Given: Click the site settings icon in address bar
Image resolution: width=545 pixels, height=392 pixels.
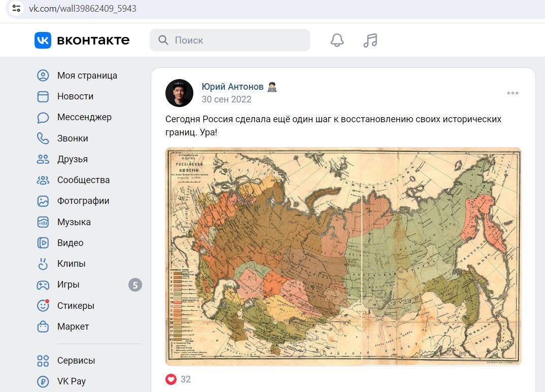Looking at the screenshot, I should pos(16,8).
